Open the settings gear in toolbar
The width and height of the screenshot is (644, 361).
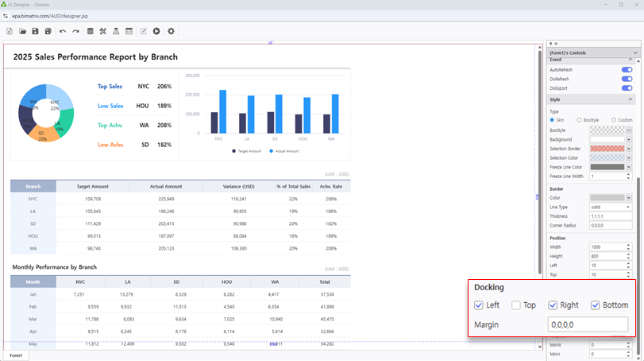(x=171, y=32)
